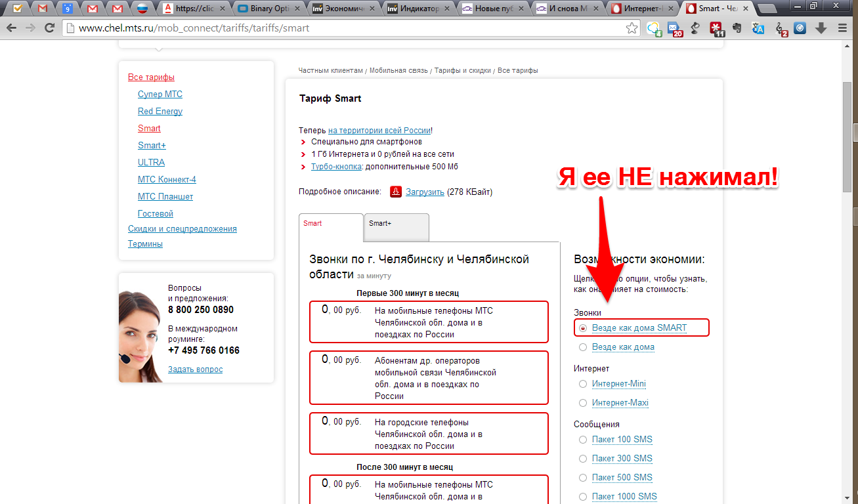Reload the current MTS page
The height and width of the screenshot is (504, 858).
click(49, 28)
